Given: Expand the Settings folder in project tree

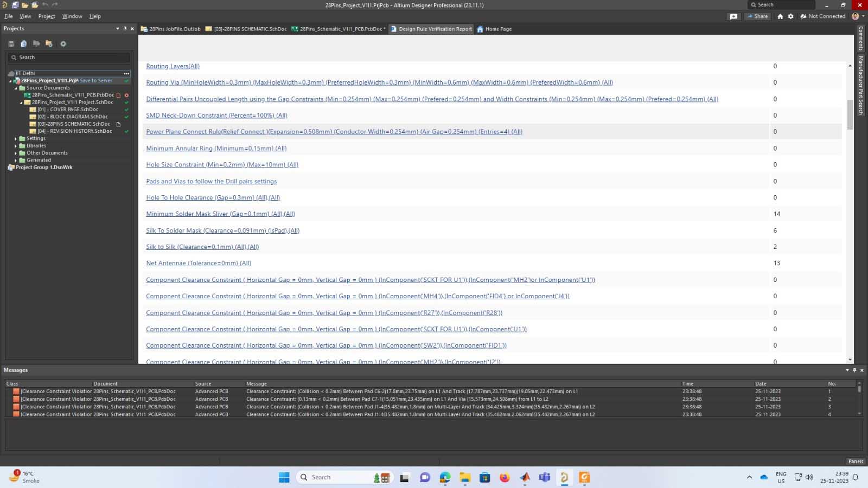Looking at the screenshot, I should tap(16, 139).
